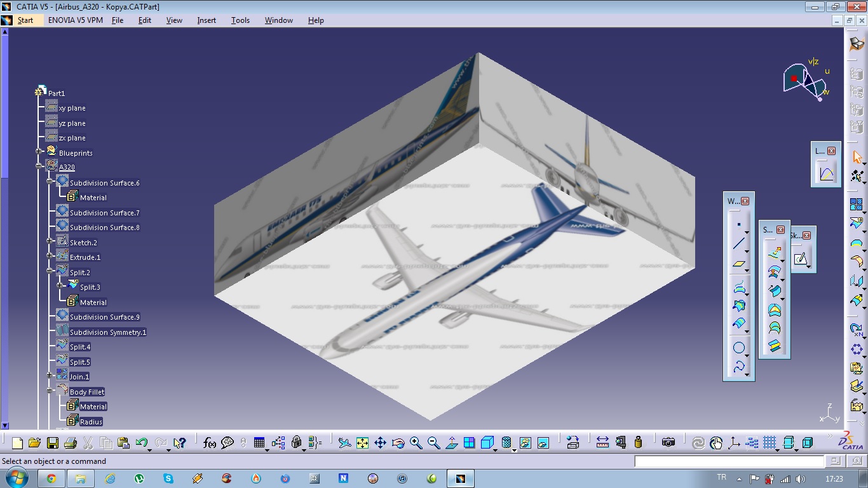
Task: Collapse the A320 tree node
Action: point(39,166)
